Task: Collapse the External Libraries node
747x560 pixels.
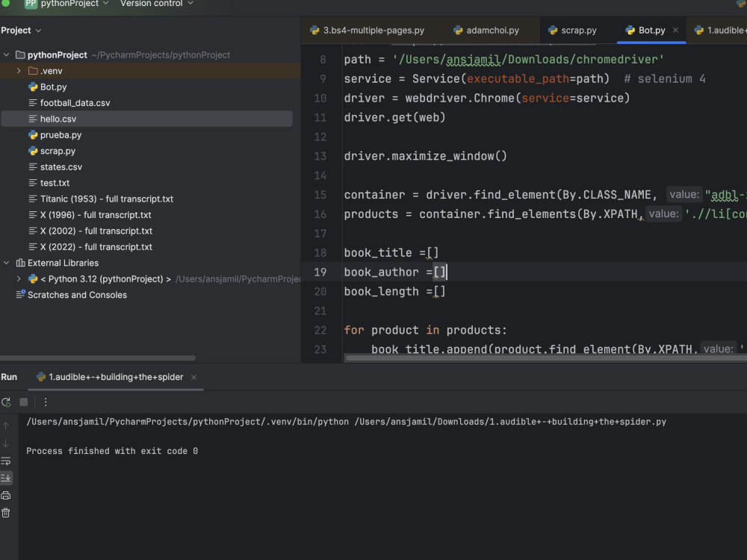Action: click(x=6, y=263)
